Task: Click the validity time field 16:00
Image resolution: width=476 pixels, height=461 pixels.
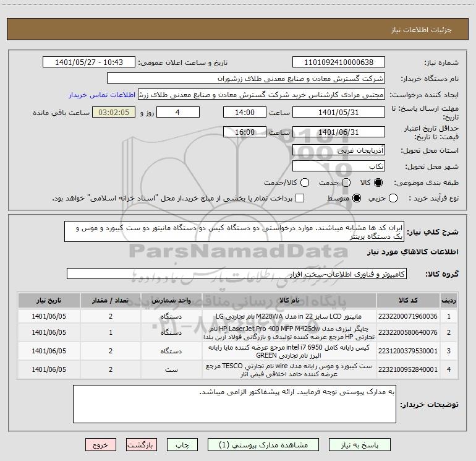Action: coord(245,132)
